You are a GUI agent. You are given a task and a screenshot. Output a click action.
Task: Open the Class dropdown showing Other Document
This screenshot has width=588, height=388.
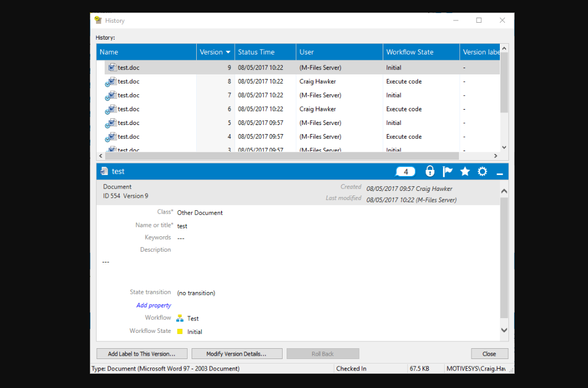coord(199,211)
